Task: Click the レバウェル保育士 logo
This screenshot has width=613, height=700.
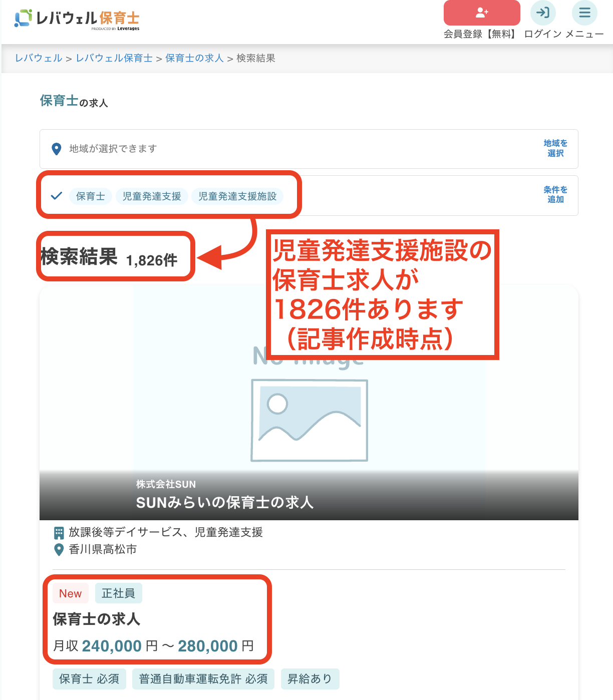Action: tap(77, 19)
